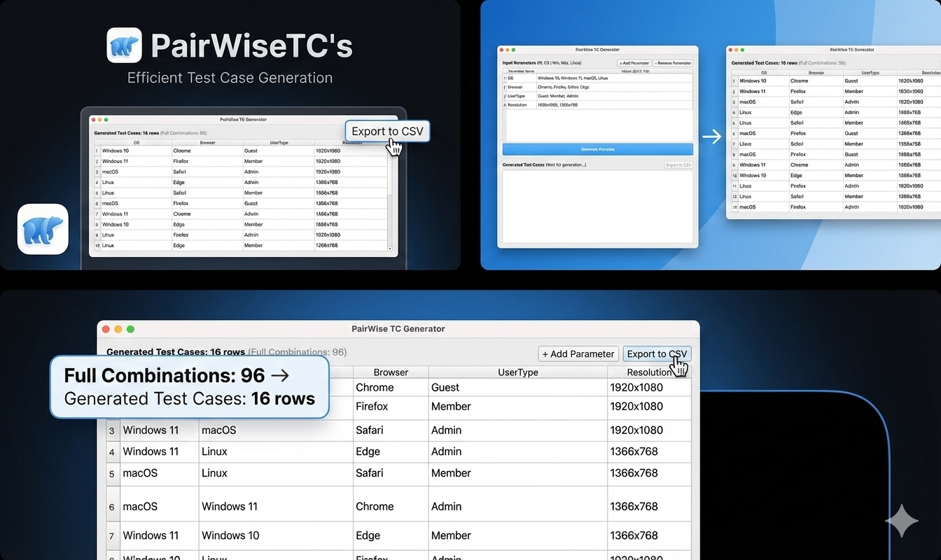
Task: Click the bear icon inside the white rounded square
Action: (42, 229)
